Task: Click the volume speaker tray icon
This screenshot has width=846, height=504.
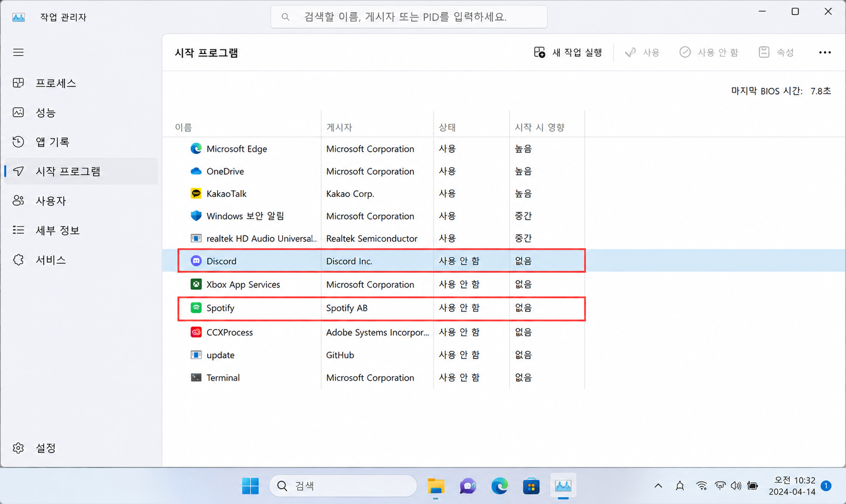Action: (736, 486)
